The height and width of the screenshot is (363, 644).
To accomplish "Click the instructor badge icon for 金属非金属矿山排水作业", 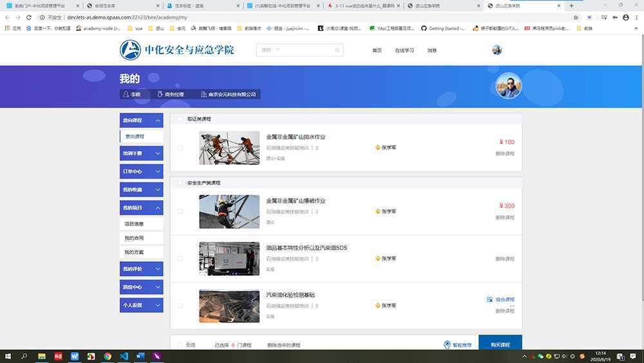I will pyautogui.click(x=378, y=148).
